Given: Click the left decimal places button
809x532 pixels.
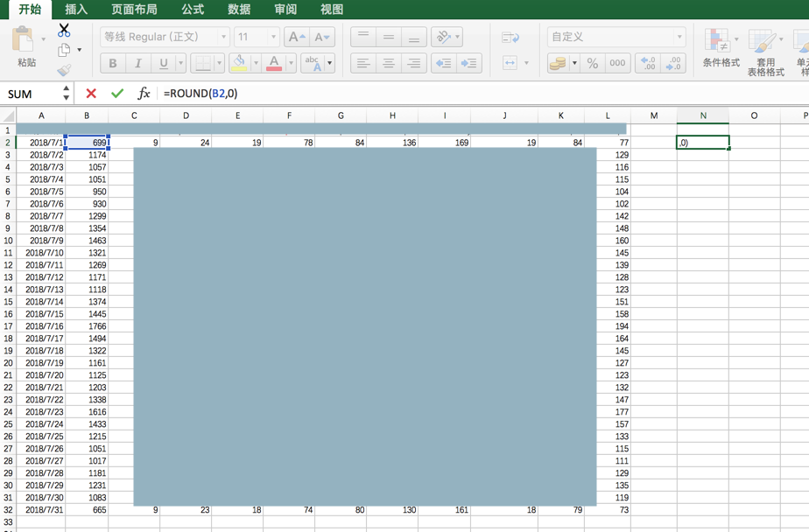Looking at the screenshot, I should coord(648,63).
